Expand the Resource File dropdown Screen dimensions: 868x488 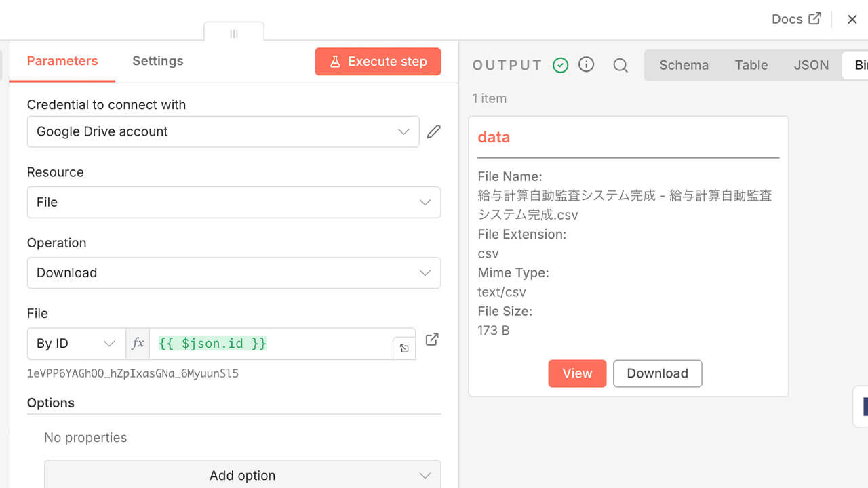[x=234, y=202]
